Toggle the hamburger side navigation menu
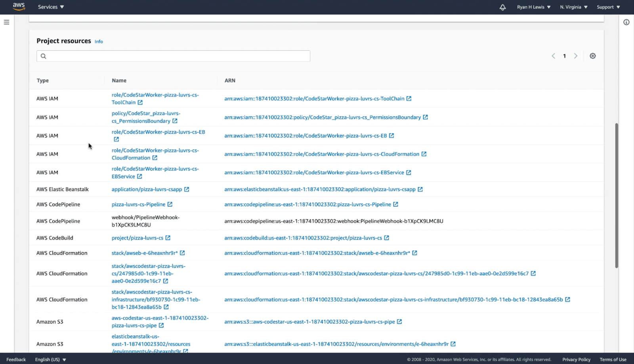634x364 pixels. point(6,22)
